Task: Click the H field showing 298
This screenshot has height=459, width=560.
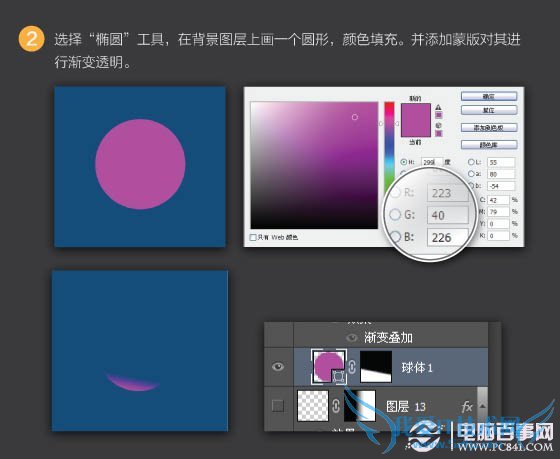Action: tap(432, 162)
